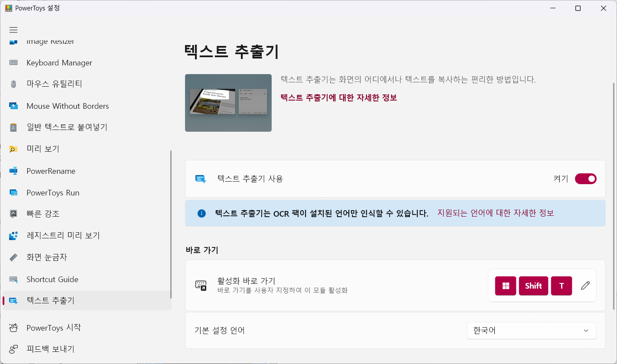Viewport: 617px width, 364px height.
Task: Maximize the PowerToys 설정 window
Action: [x=578, y=8]
